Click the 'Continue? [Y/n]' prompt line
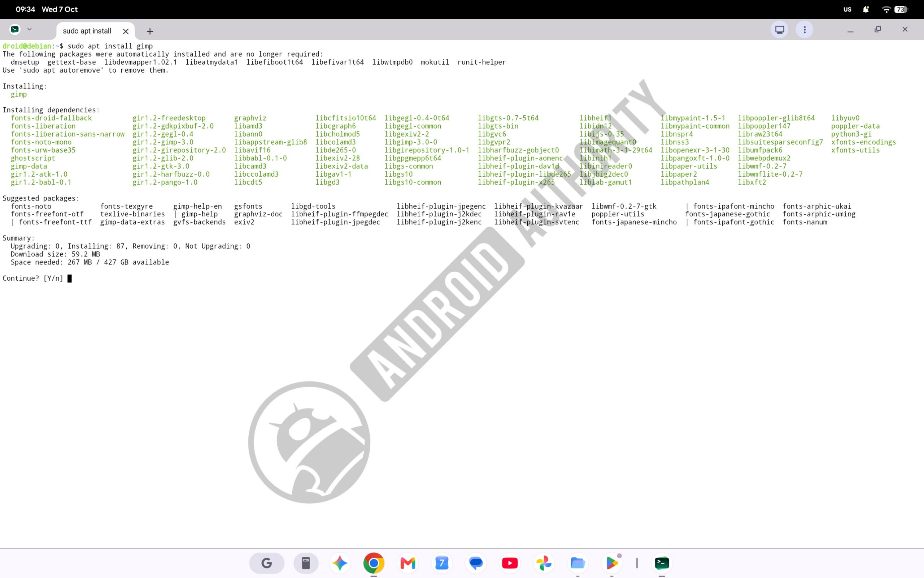924x578 pixels. pyautogui.click(x=37, y=278)
